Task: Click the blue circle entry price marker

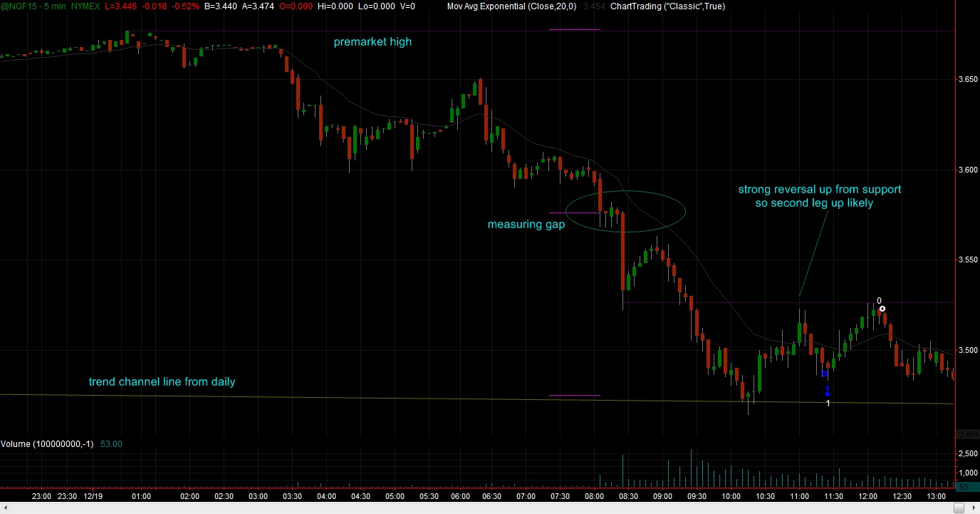Action: click(825, 374)
